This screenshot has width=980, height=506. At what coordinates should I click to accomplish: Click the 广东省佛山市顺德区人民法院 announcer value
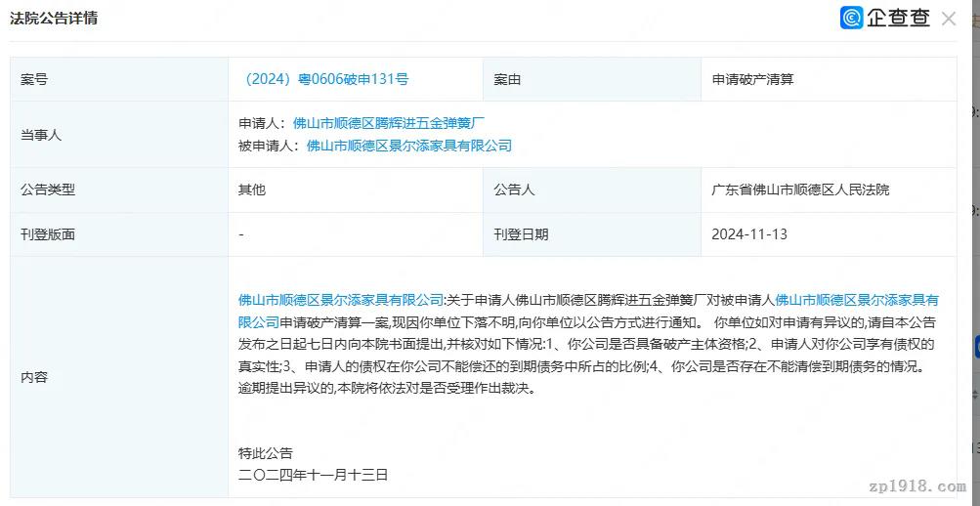(800, 190)
